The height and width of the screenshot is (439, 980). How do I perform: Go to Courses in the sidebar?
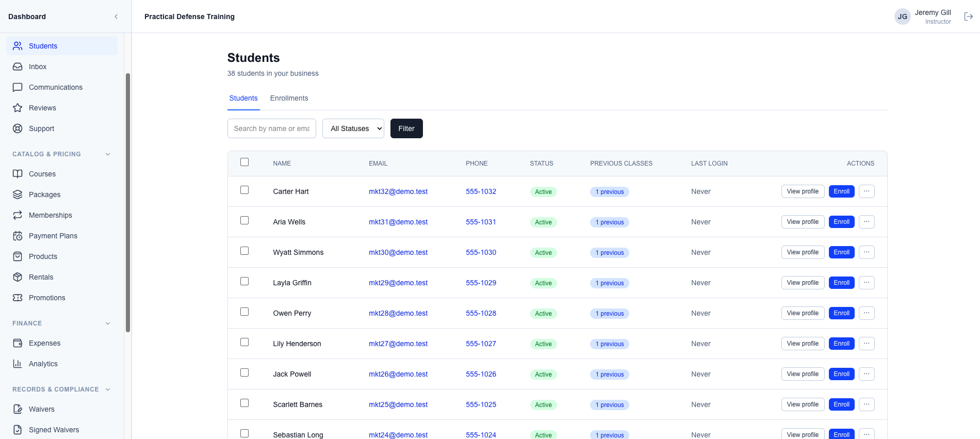click(62, 174)
